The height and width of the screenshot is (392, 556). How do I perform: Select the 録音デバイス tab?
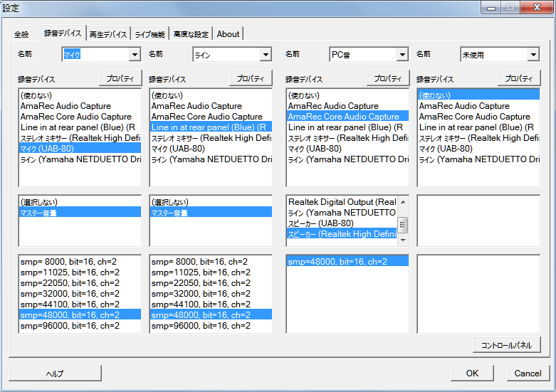click(63, 33)
